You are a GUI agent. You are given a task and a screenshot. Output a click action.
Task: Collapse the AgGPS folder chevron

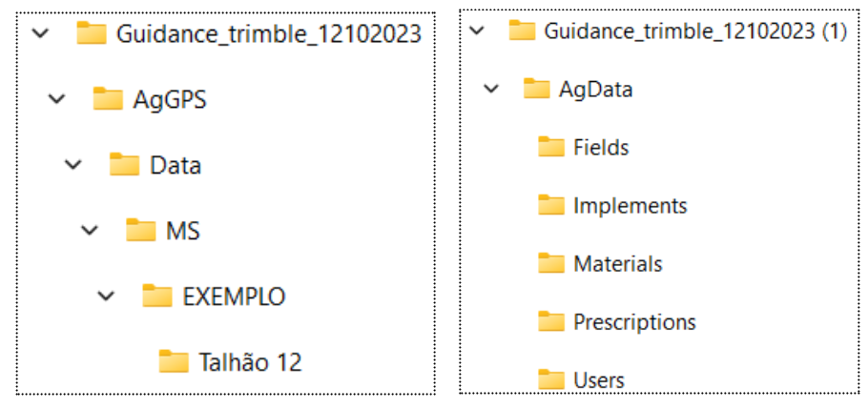56,99
